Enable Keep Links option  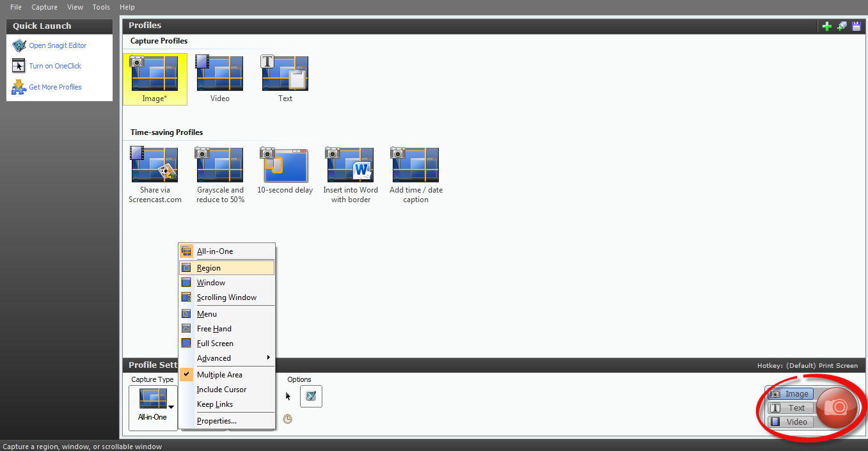click(215, 404)
